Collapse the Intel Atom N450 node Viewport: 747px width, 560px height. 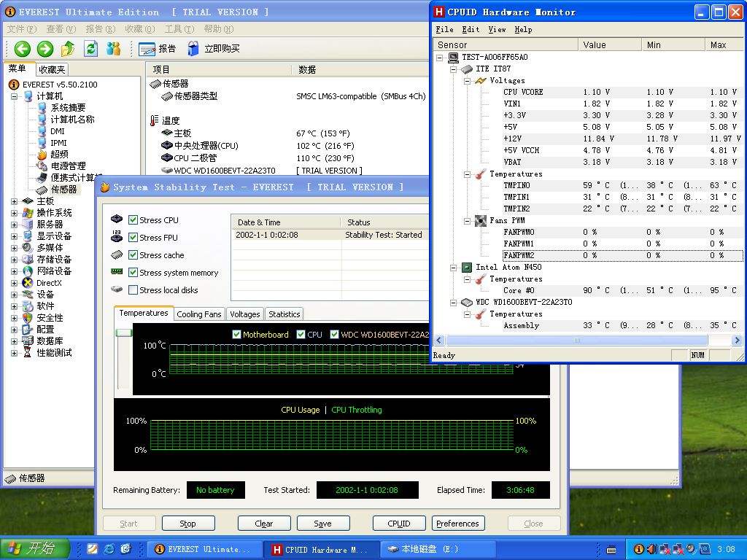click(x=454, y=268)
